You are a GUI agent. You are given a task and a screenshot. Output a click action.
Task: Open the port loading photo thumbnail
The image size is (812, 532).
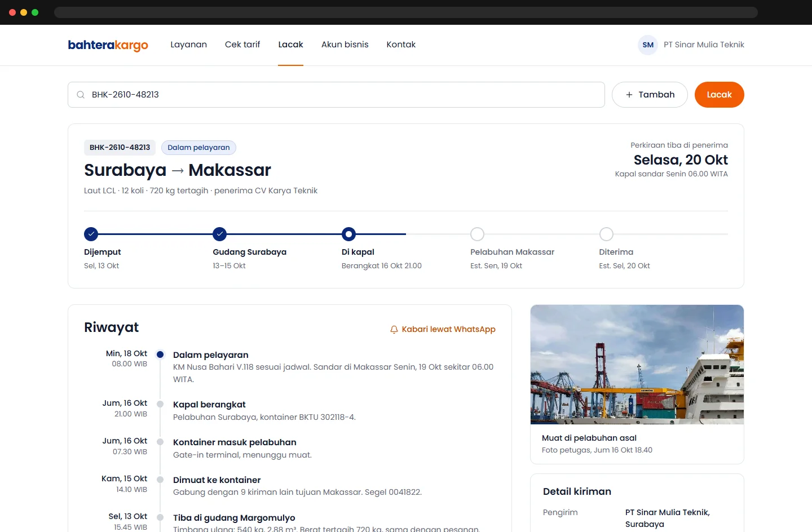click(x=637, y=365)
